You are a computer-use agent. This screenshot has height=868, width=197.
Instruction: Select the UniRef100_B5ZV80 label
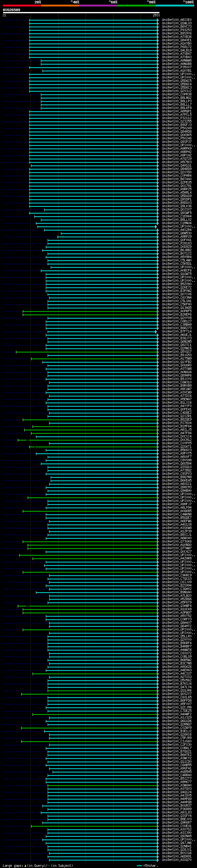coord(177,284)
